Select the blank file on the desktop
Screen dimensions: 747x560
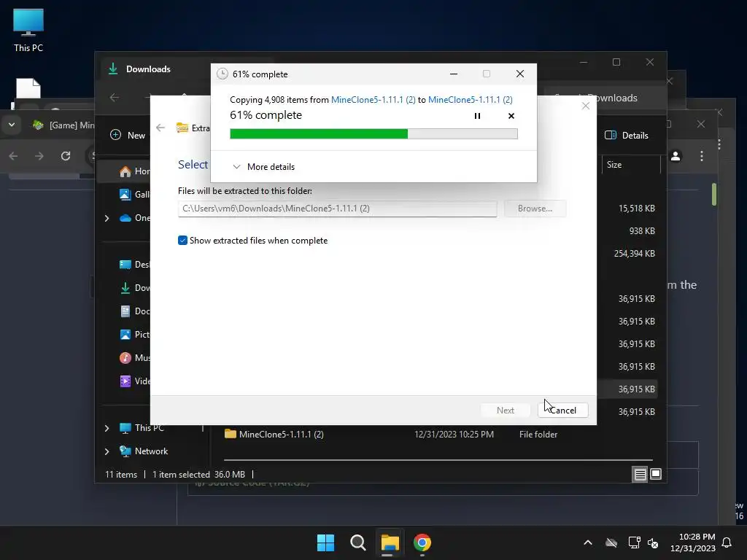click(28, 89)
